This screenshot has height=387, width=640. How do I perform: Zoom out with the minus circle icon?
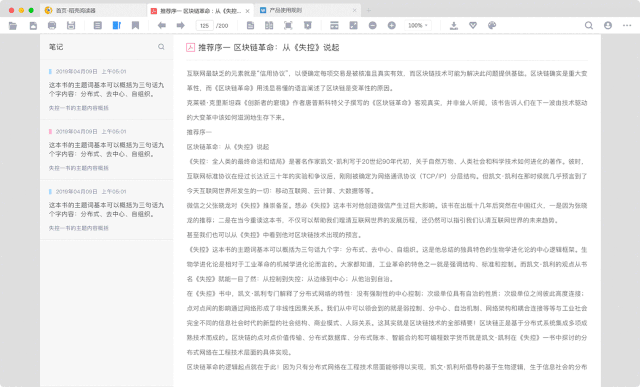coord(373,25)
